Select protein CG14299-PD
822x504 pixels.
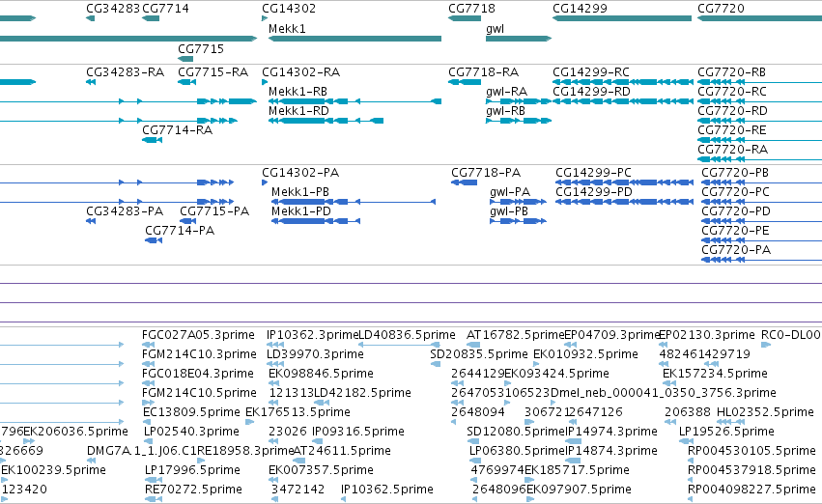click(x=594, y=192)
